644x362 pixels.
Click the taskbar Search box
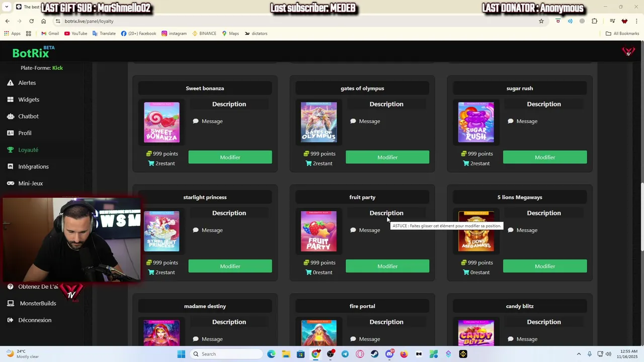[226, 354]
